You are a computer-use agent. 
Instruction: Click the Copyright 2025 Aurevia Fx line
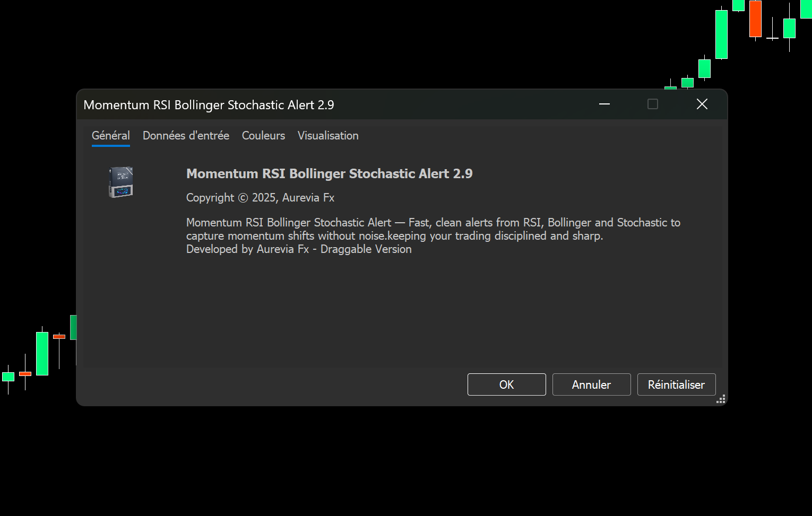click(260, 198)
